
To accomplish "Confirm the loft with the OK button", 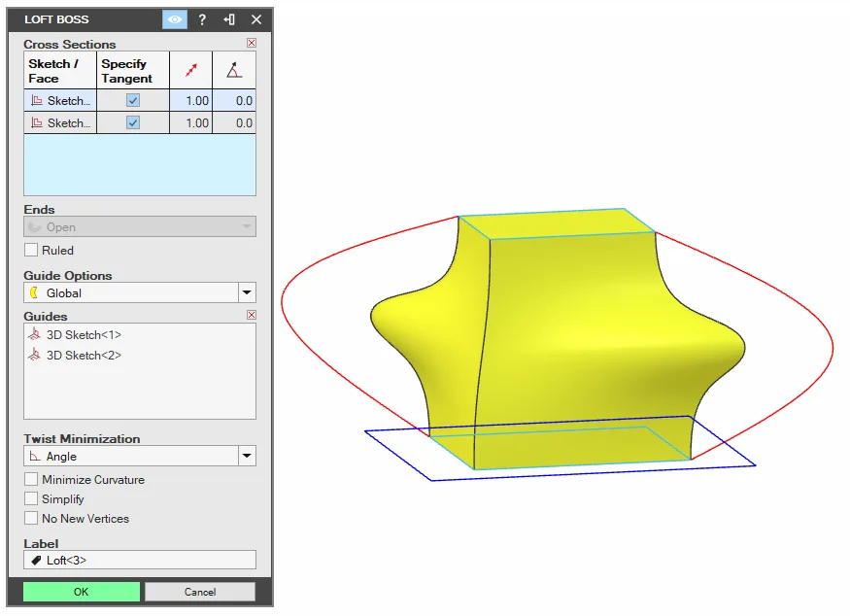I will click(x=82, y=592).
